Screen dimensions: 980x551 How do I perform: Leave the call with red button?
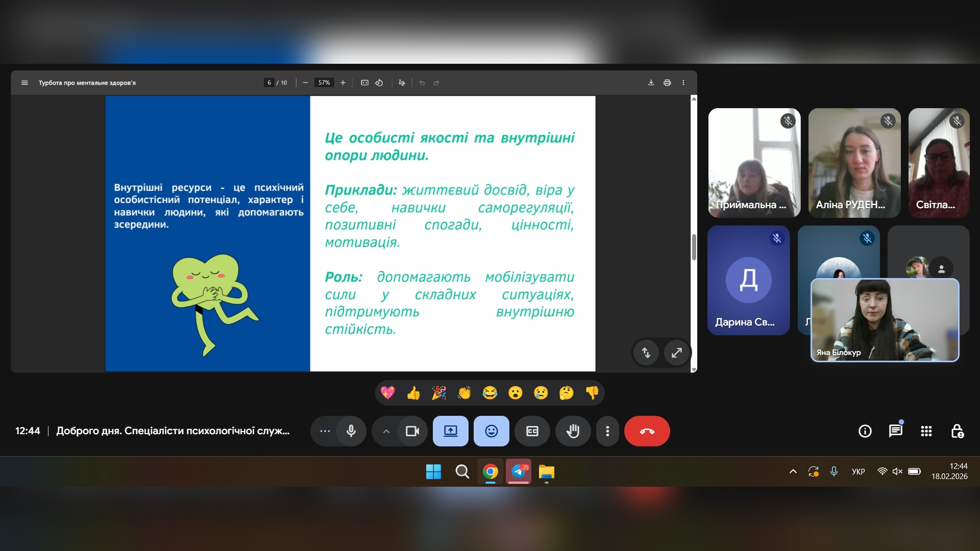(647, 431)
